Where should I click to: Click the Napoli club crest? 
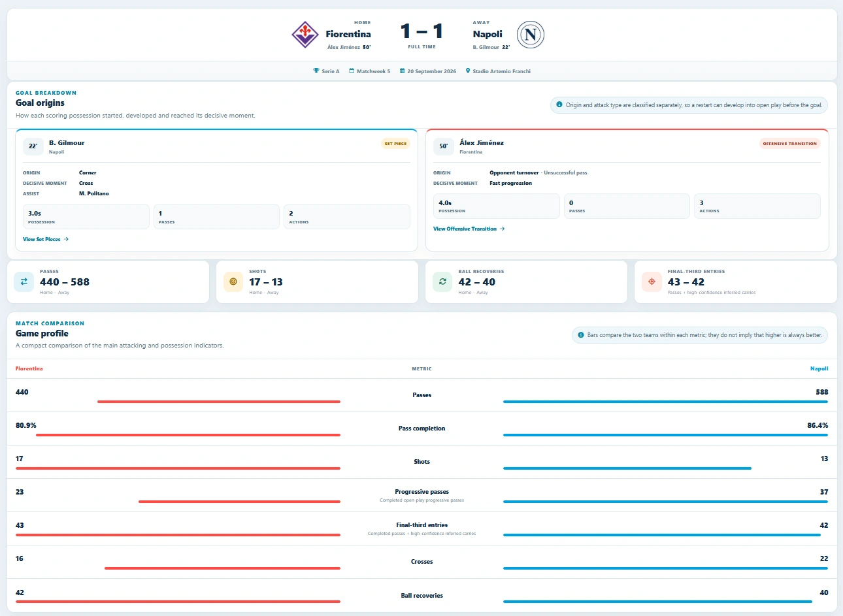click(531, 35)
